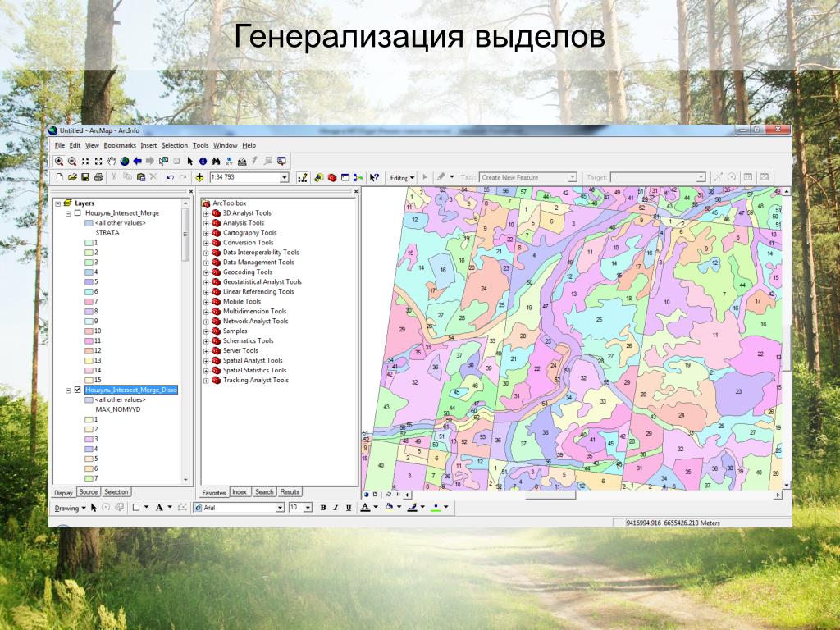Click the Paste clipboard icon

(x=141, y=177)
